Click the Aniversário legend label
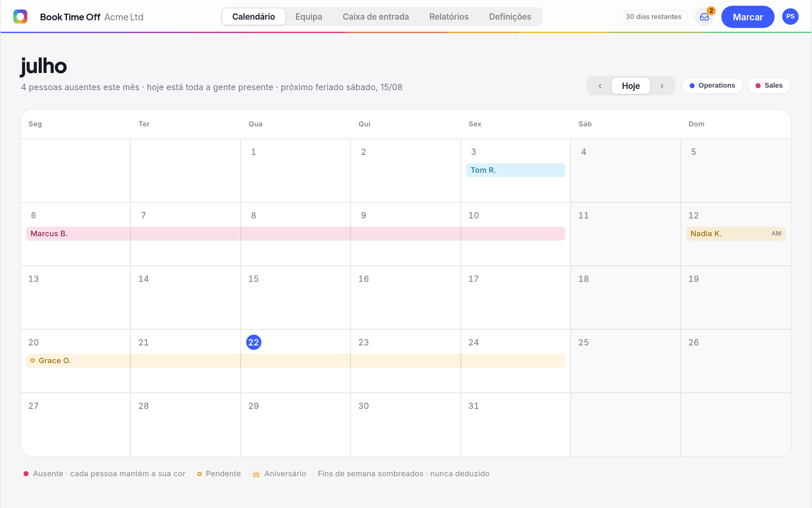812x508 pixels. coord(285,474)
